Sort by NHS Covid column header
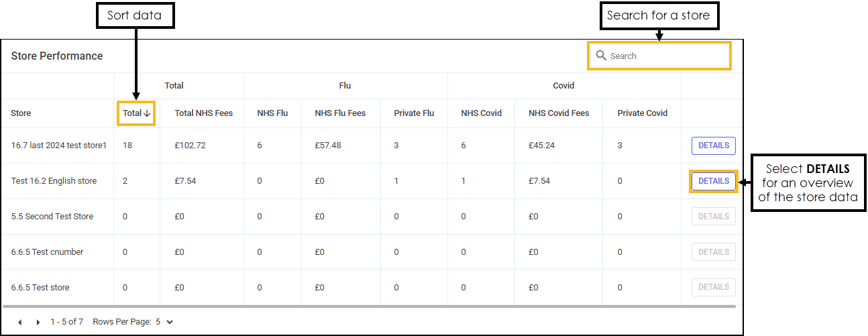868x336 pixels. tap(480, 113)
